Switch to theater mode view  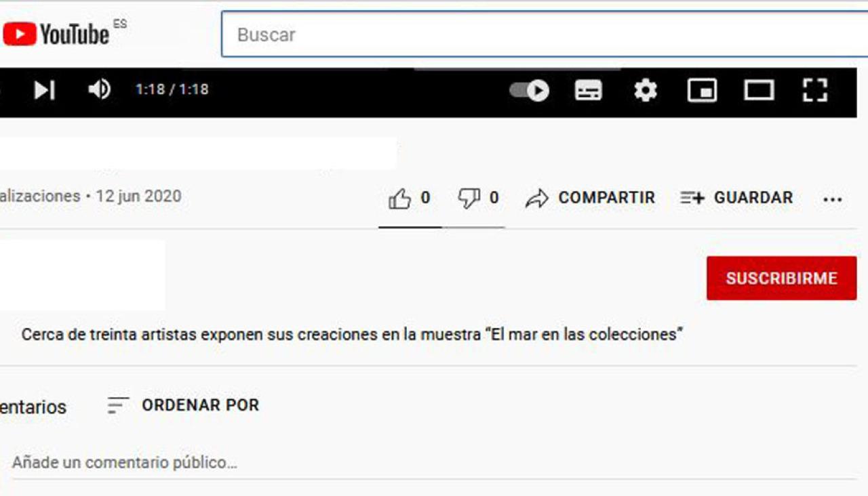pos(758,90)
